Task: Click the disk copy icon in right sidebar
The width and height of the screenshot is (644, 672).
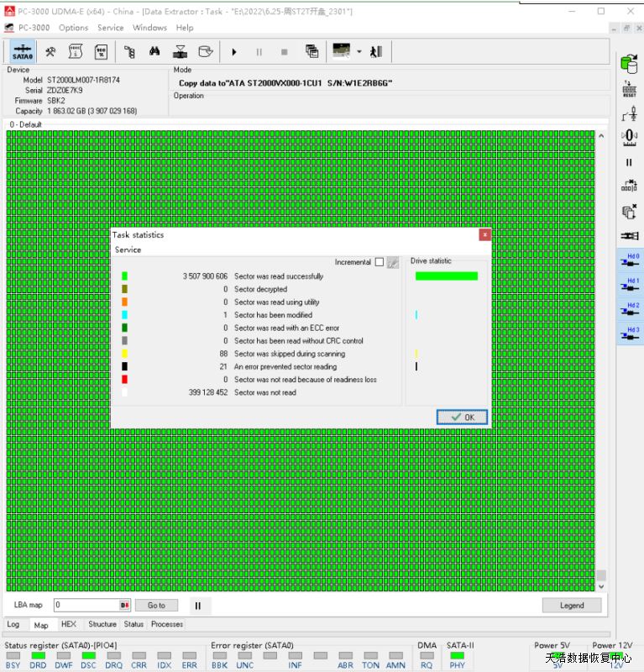Action: pyautogui.click(x=629, y=63)
